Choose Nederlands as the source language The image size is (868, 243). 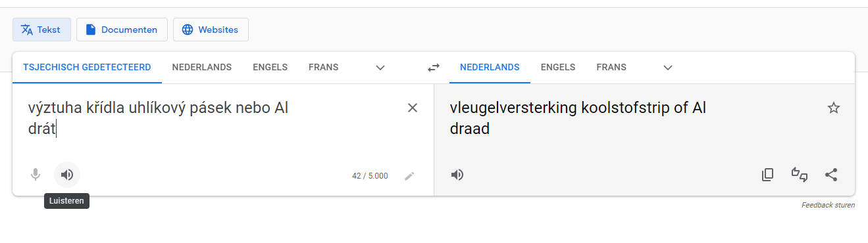pyautogui.click(x=202, y=67)
